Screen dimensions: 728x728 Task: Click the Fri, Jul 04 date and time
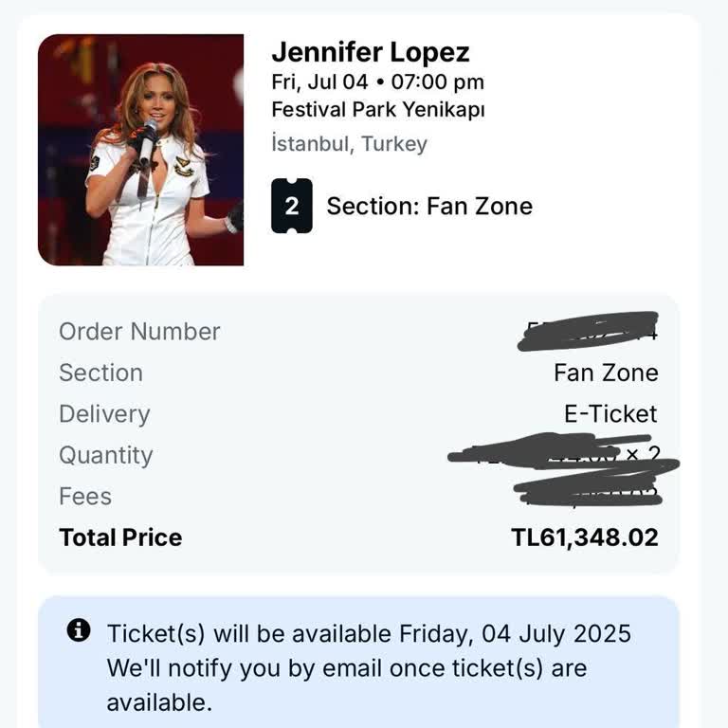coord(377,82)
